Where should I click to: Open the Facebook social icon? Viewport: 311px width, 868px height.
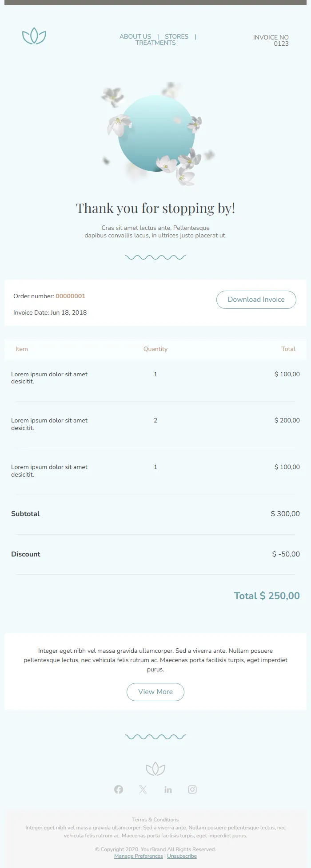point(119,789)
